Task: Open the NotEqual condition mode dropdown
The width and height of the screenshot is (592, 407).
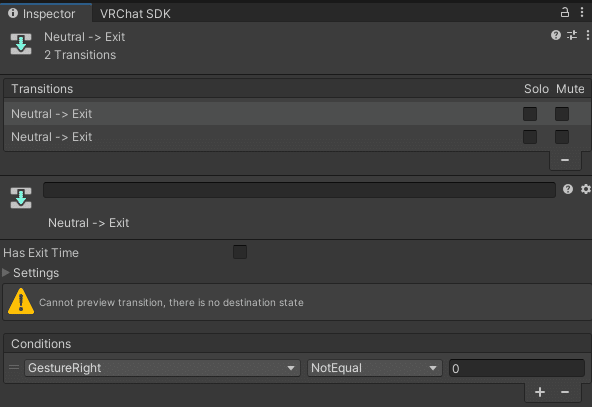Action: [375, 368]
